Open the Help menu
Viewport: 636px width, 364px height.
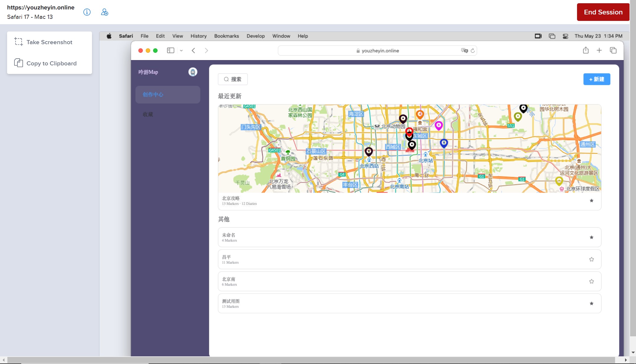[303, 36]
